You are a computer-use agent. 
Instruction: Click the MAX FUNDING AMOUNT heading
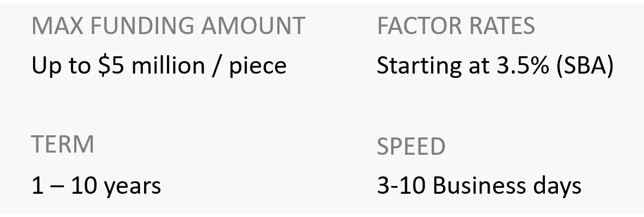(168, 26)
